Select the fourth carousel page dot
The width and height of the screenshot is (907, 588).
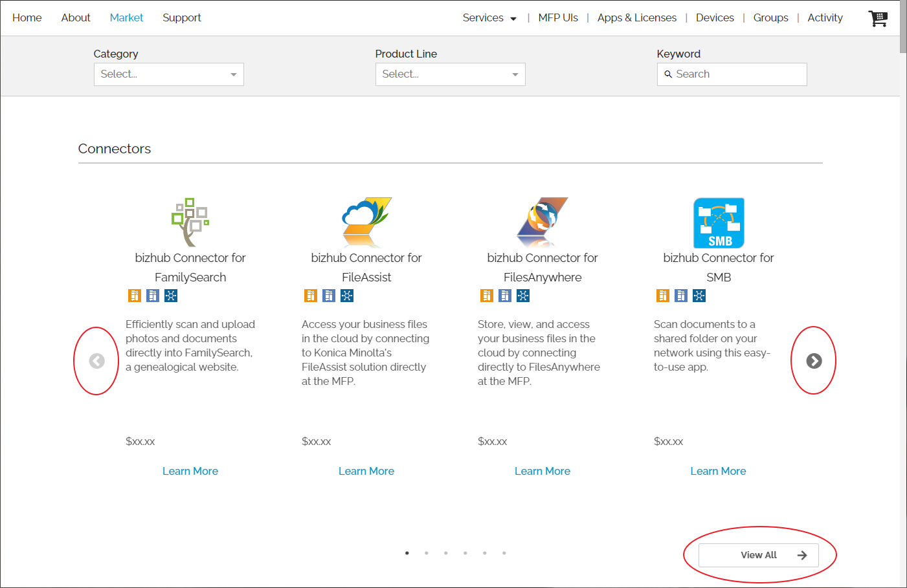[465, 553]
